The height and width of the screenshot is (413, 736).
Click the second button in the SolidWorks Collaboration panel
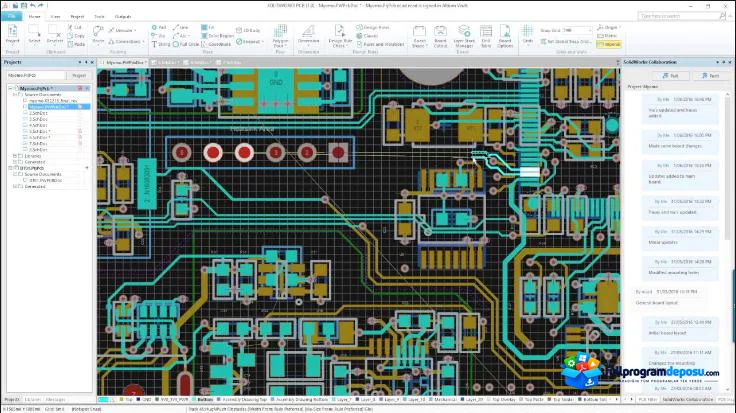[x=711, y=76]
